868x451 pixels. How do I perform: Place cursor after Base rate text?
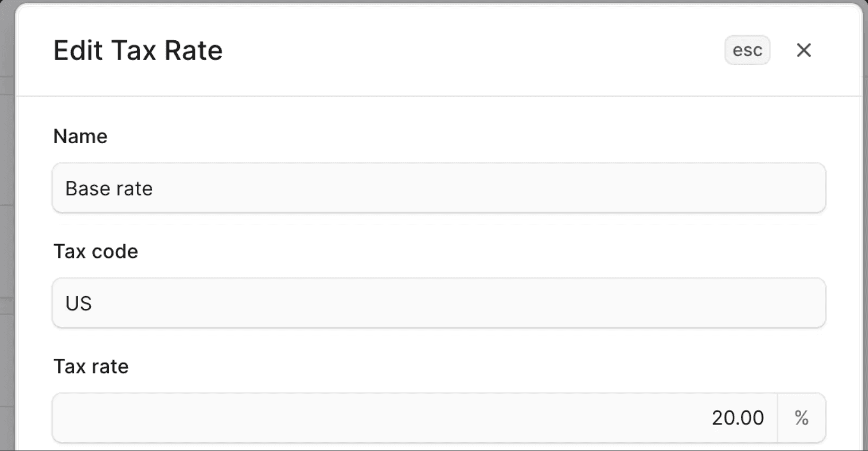(154, 188)
